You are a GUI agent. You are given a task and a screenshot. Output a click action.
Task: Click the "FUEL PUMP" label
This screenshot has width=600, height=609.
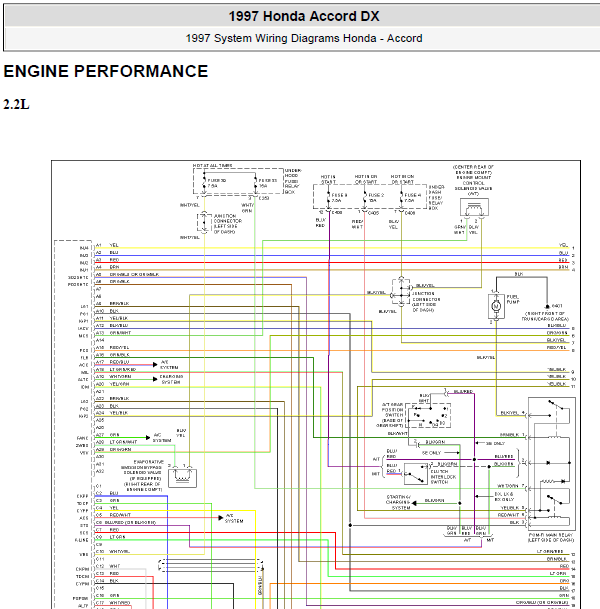pos(513,299)
